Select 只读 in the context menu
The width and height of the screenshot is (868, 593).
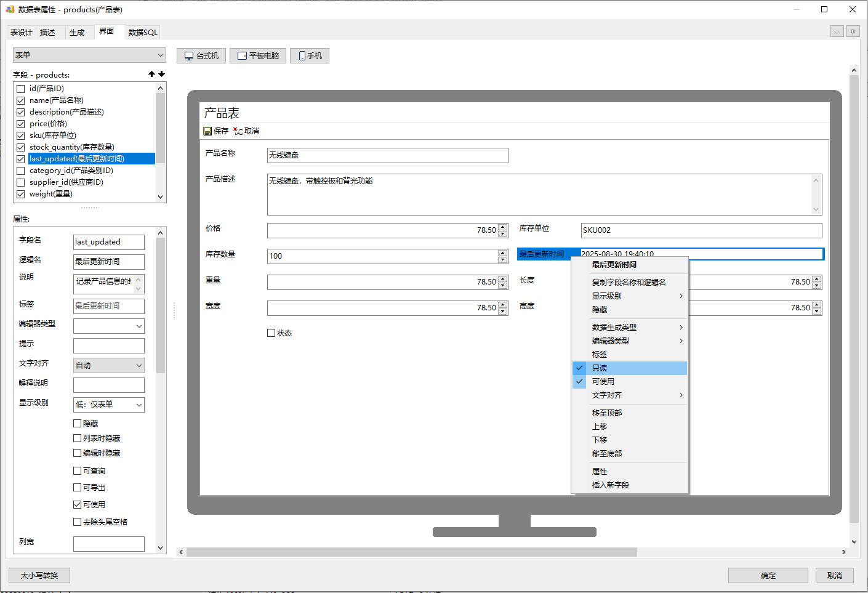tap(600, 368)
